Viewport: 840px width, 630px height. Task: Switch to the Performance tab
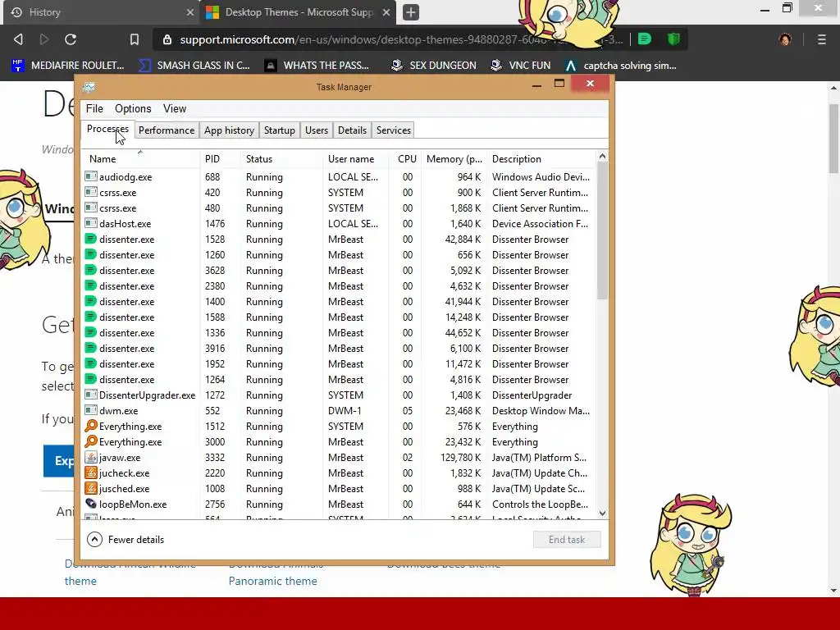point(167,130)
